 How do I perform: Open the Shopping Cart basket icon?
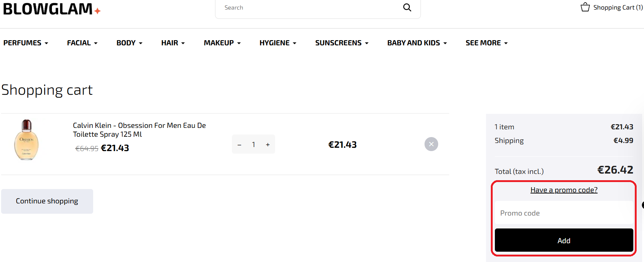(585, 7)
